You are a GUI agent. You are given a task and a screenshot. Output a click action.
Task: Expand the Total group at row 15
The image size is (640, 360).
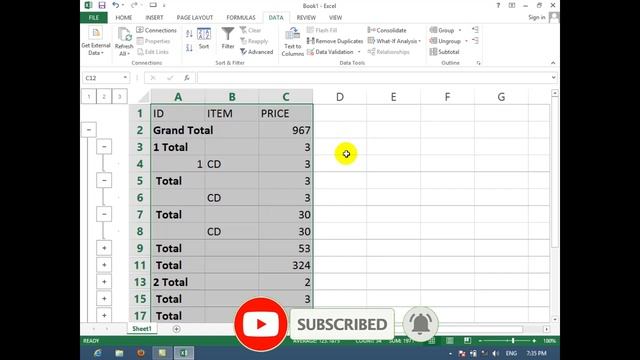[104, 299]
